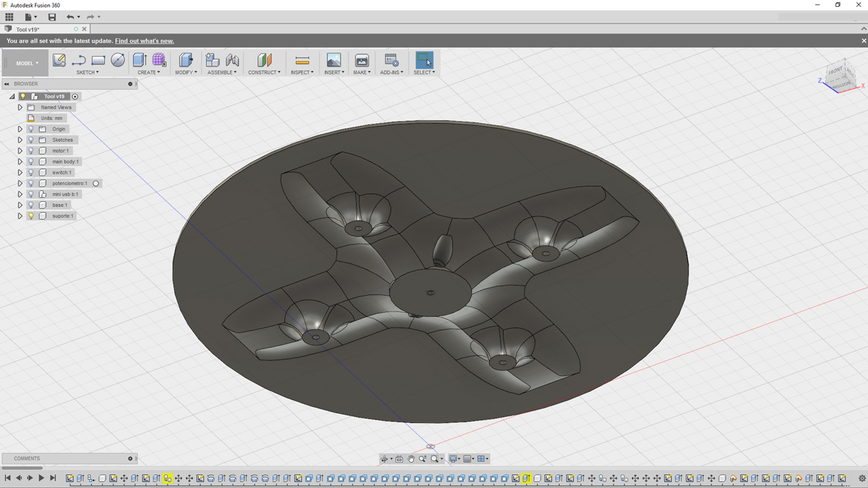
Task: Open the Create Form sculpt icon
Action: pos(159,60)
